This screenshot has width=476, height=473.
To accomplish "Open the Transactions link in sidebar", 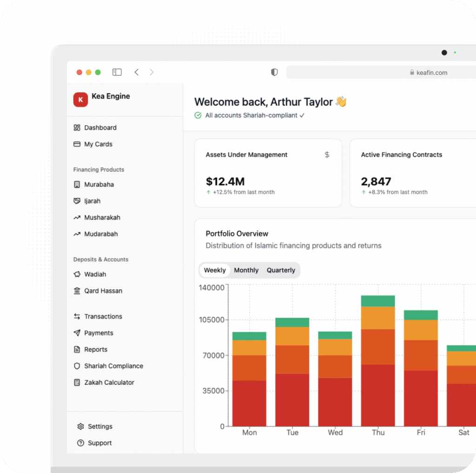I will click(103, 316).
